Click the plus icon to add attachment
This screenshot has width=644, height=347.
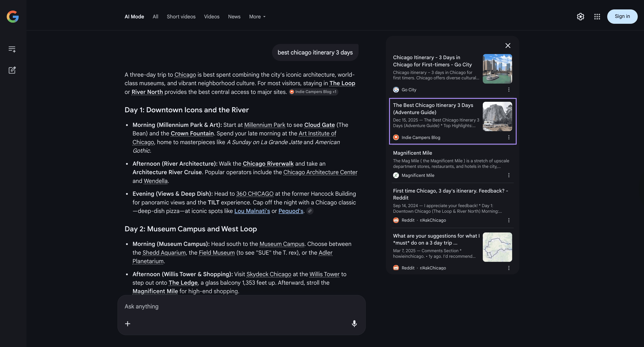pyautogui.click(x=128, y=324)
